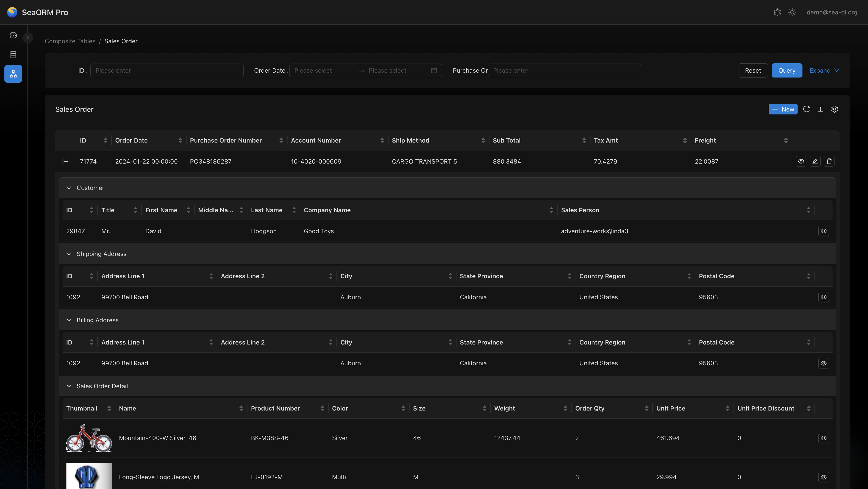Select the composite tables sidebar icon

click(x=13, y=74)
